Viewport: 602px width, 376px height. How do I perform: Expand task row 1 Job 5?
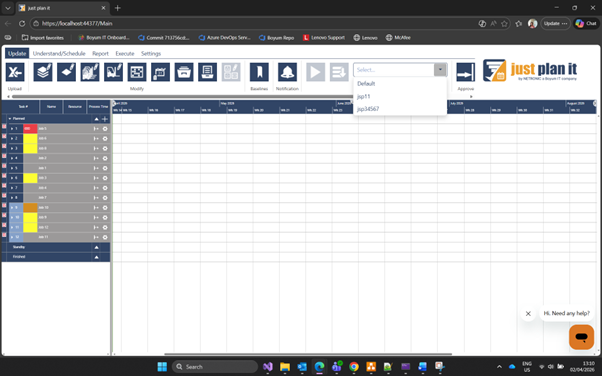point(12,129)
